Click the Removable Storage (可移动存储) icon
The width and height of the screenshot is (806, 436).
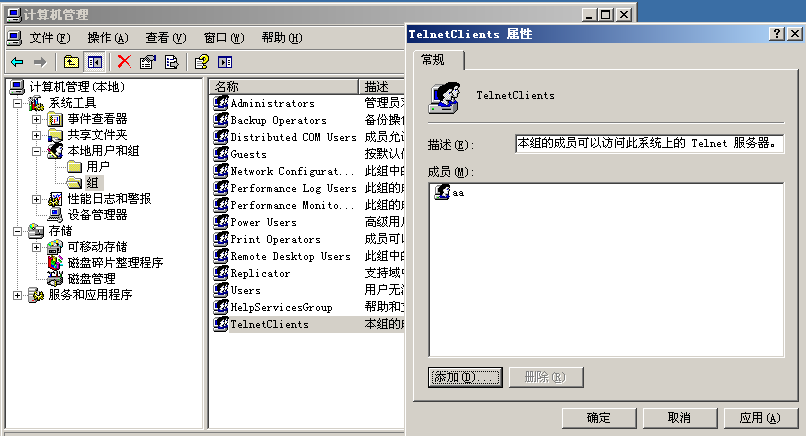(55, 246)
